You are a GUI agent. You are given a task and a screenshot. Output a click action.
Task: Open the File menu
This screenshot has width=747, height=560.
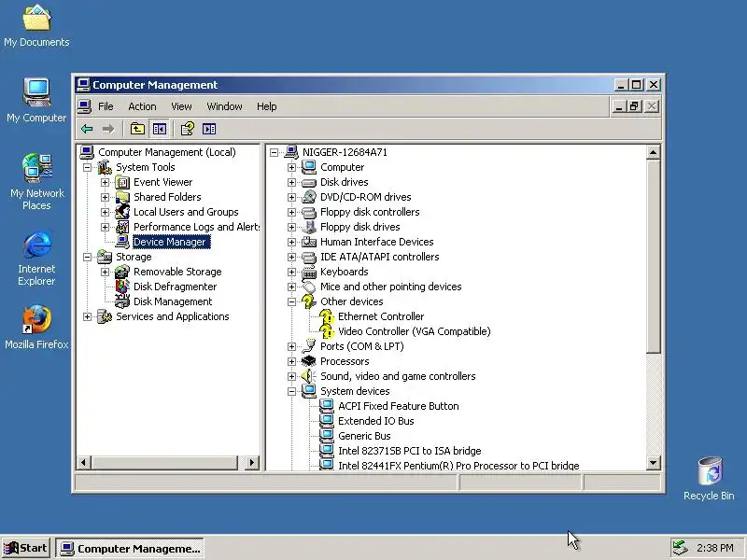pyautogui.click(x=106, y=106)
